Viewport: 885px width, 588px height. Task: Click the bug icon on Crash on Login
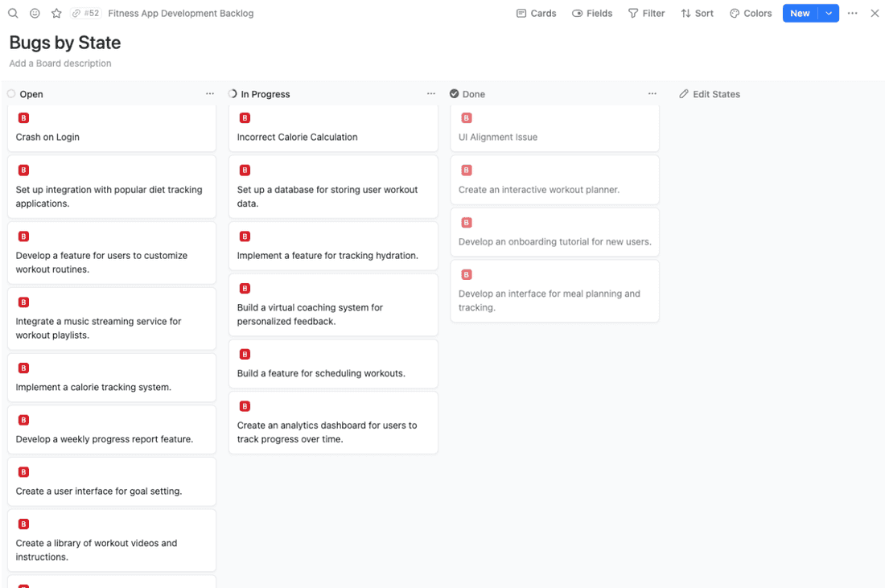pyautogui.click(x=23, y=118)
